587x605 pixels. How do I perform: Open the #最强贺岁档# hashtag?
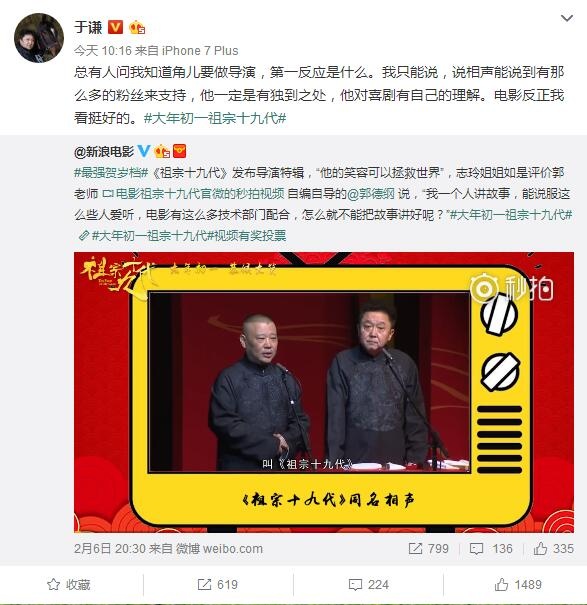tap(111, 172)
